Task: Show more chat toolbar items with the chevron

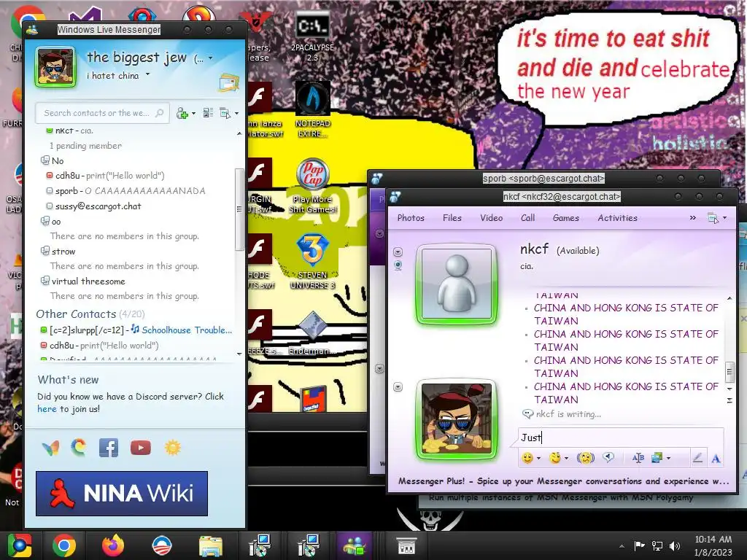Action: [693, 218]
